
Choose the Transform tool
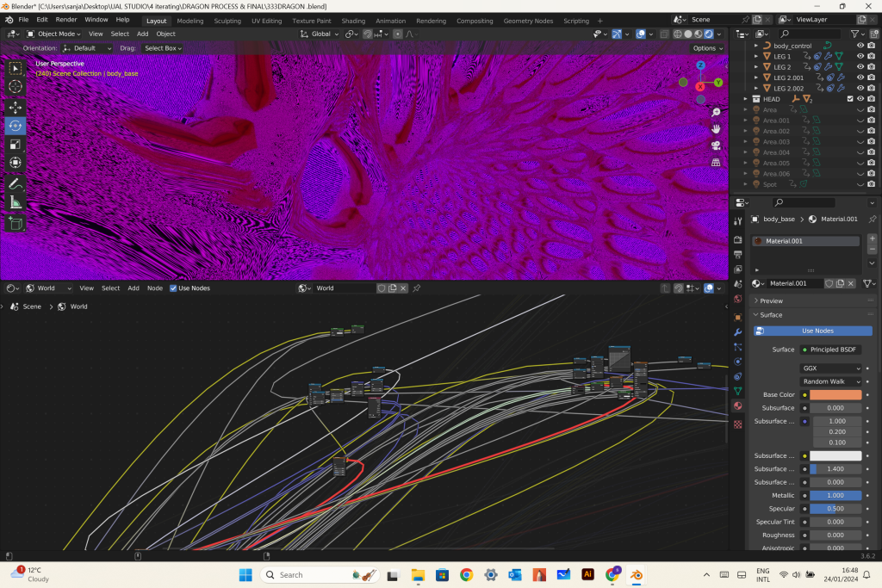click(x=16, y=163)
